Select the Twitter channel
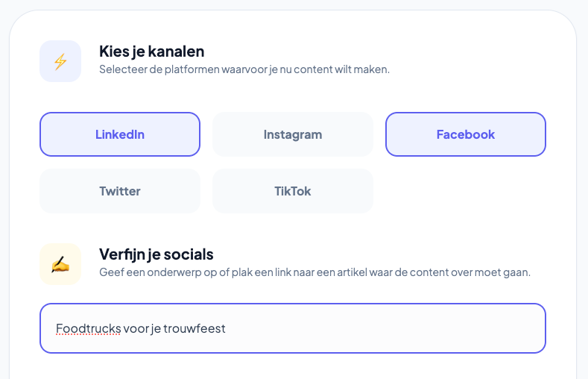Viewport: 588px width, 379px height. pos(120,191)
